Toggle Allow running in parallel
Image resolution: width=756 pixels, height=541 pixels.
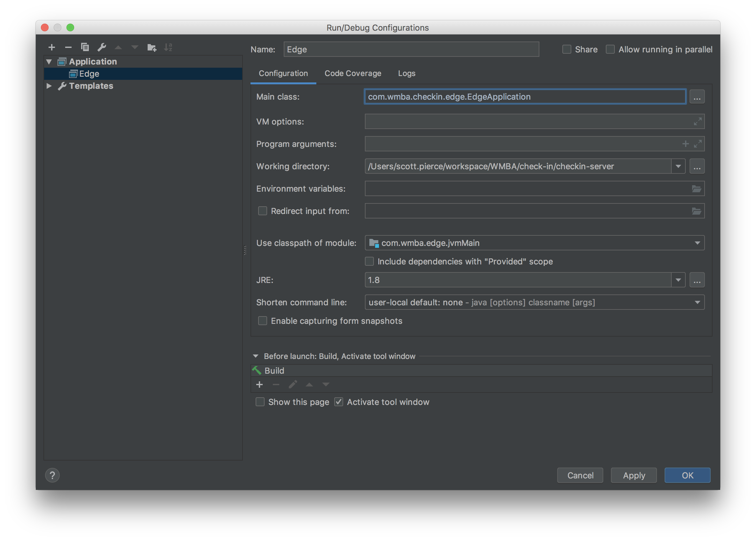610,49
